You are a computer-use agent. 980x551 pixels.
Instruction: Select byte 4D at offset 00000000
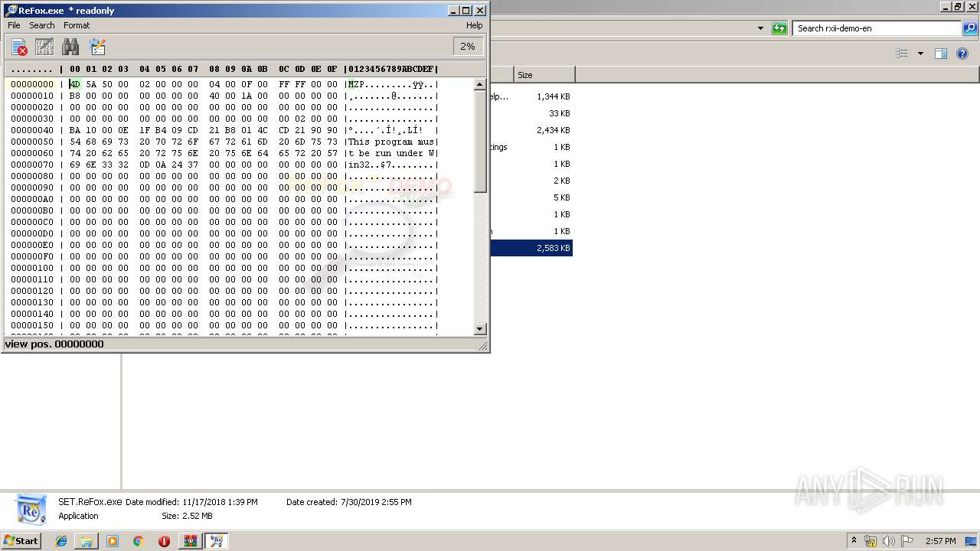pyautogui.click(x=74, y=84)
